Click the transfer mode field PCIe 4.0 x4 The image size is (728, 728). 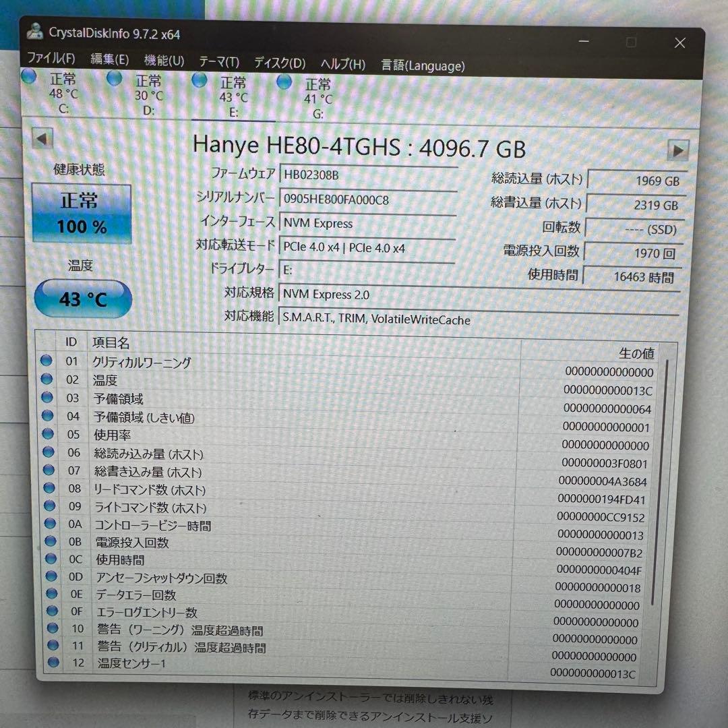click(367, 247)
